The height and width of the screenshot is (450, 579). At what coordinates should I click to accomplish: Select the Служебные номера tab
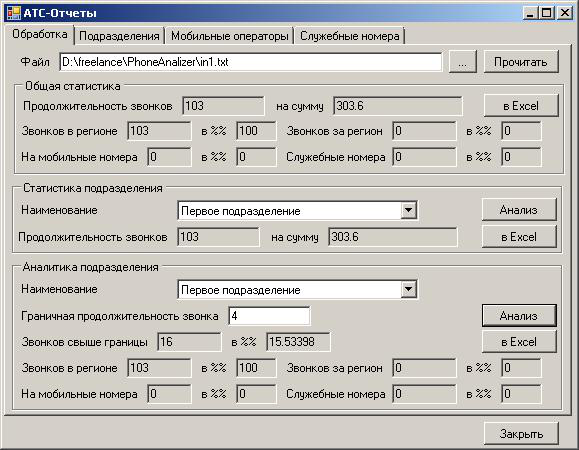349,36
